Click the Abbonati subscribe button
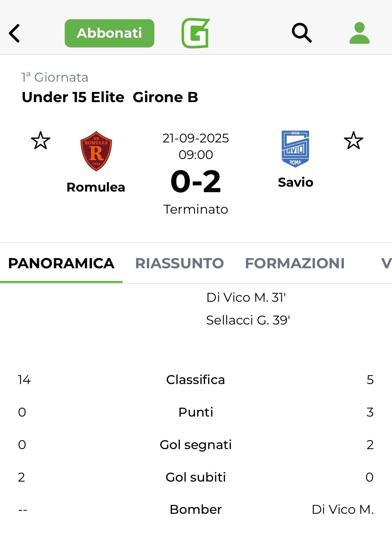392x545 pixels. [110, 33]
